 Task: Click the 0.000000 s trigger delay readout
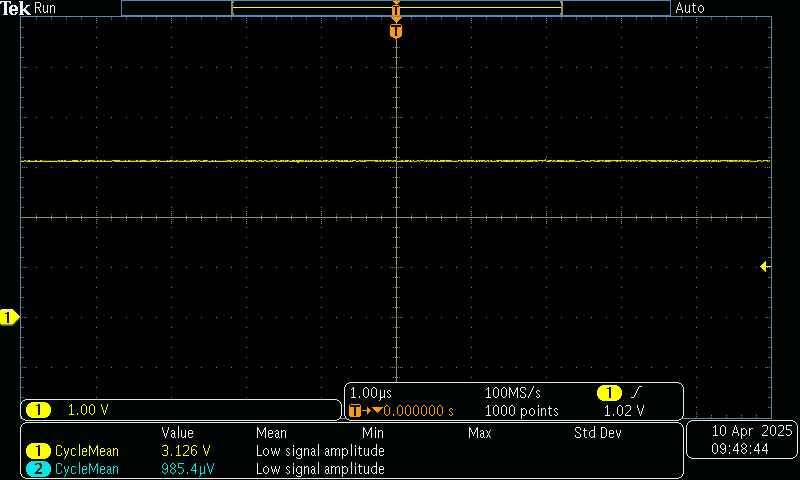418,411
